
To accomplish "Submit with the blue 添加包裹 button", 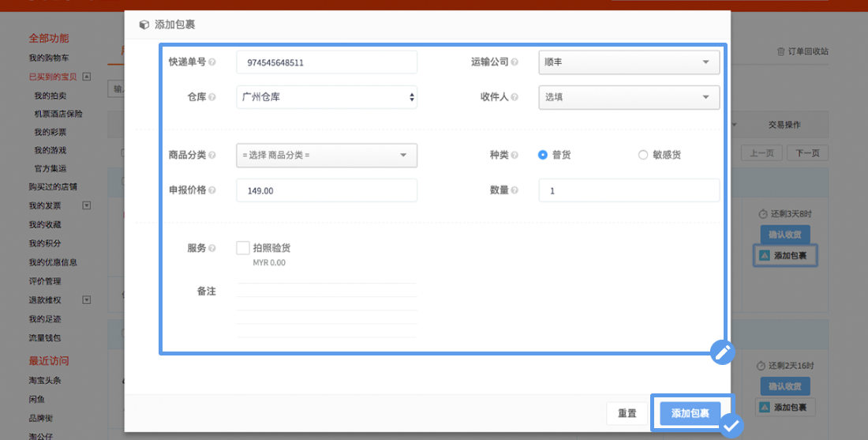I will pyautogui.click(x=690, y=413).
